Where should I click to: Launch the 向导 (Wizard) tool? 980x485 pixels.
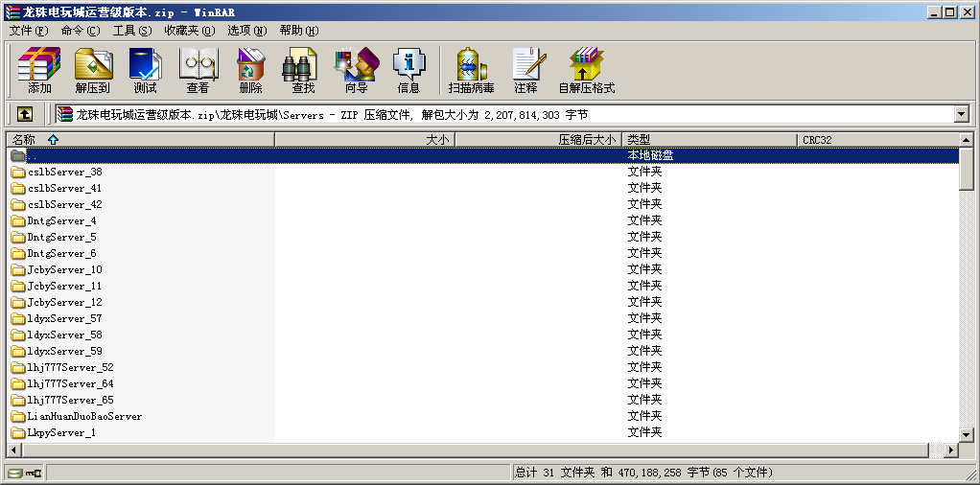(356, 71)
